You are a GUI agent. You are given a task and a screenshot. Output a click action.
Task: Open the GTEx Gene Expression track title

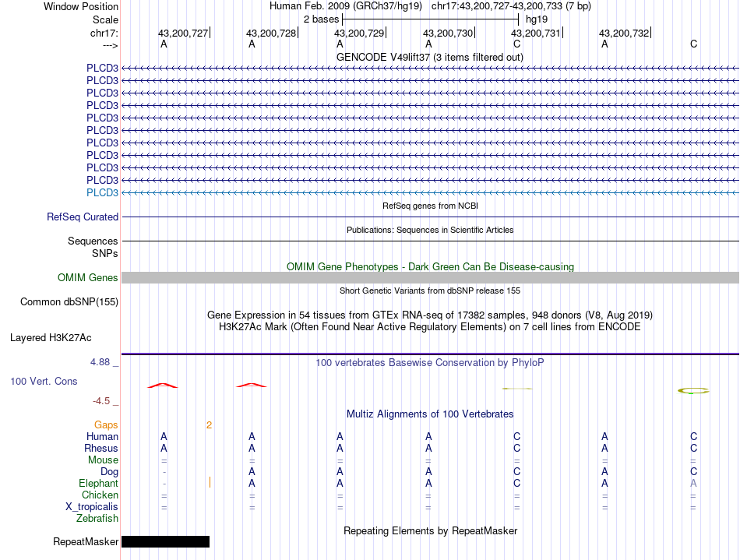click(x=430, y=315)
